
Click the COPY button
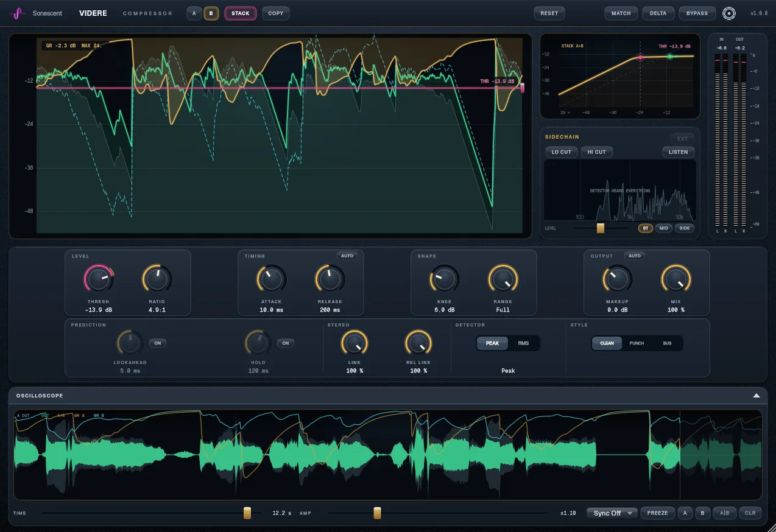pos(276,13)
